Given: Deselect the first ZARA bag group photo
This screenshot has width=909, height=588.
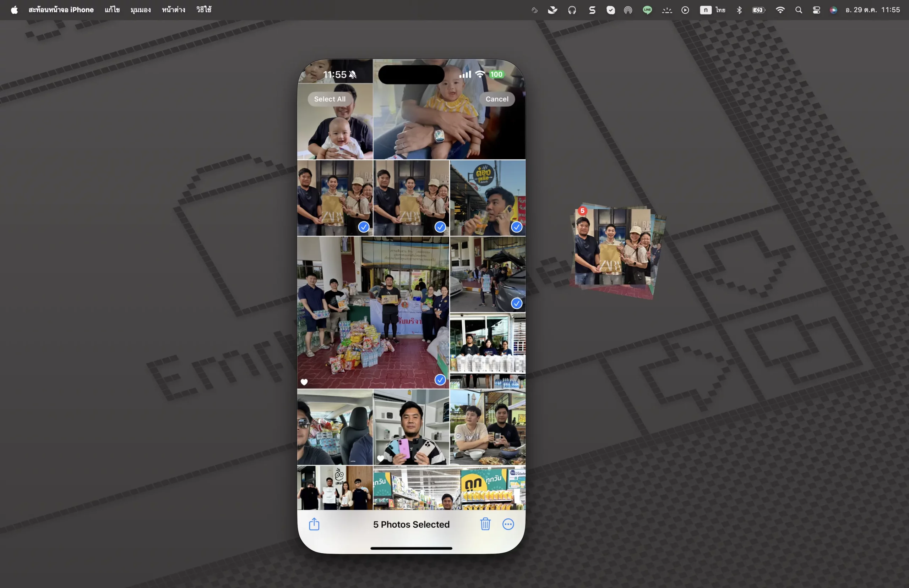Looking at the screenshot, I should 364,227.
